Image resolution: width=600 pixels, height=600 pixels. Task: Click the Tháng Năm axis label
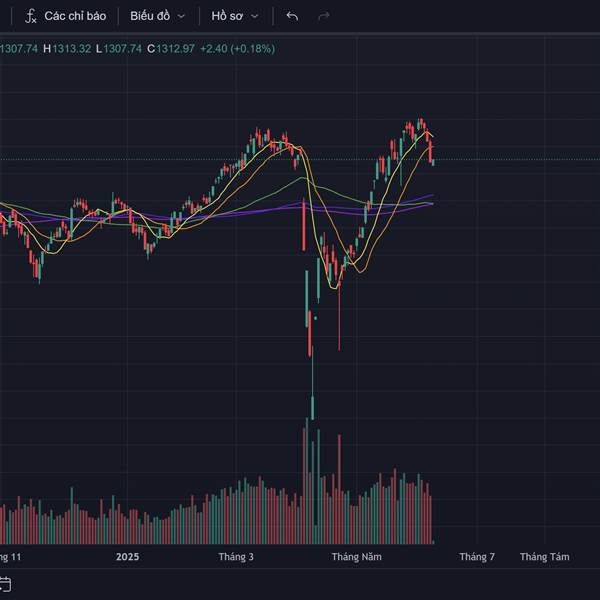coord(357,557)
